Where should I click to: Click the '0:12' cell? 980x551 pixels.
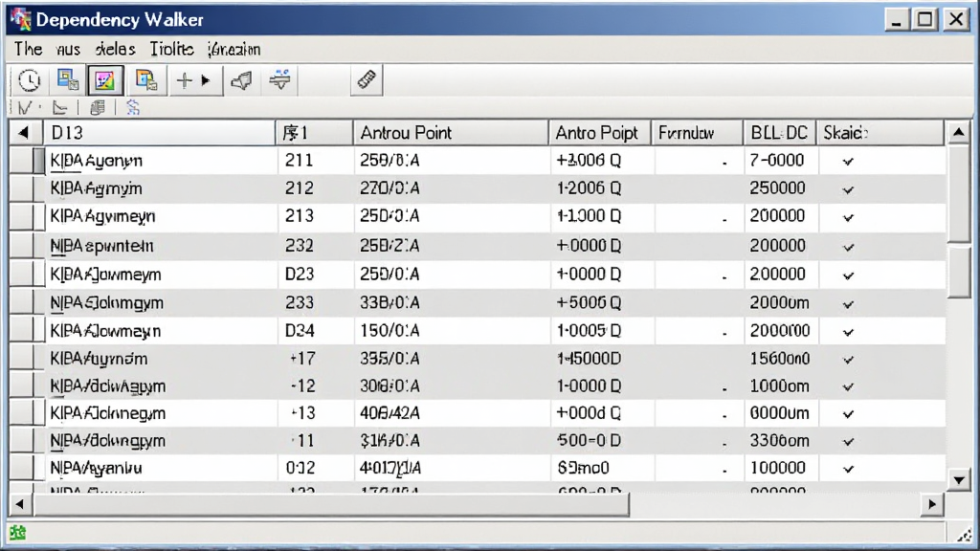tap(300, 467)
